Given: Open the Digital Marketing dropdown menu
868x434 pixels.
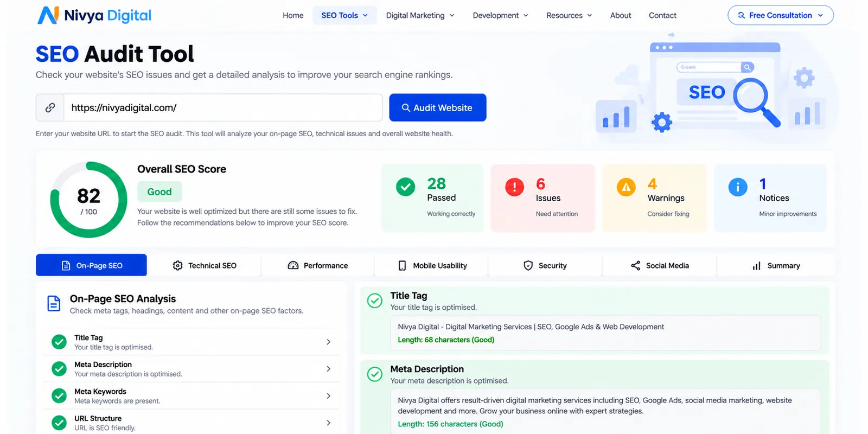Looking at the screenshot, I should (420, 15).
